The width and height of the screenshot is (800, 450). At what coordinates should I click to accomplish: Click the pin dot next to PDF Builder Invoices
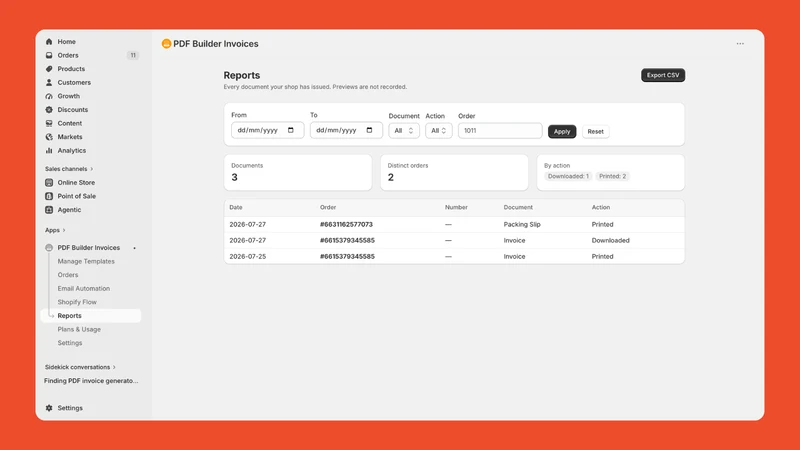pyautogui.click(x=135, y=248)
